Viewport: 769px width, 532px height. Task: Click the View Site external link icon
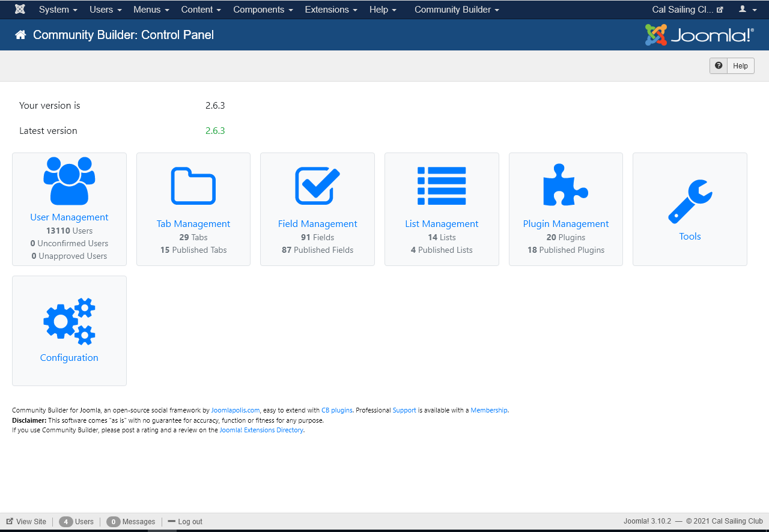10,521
